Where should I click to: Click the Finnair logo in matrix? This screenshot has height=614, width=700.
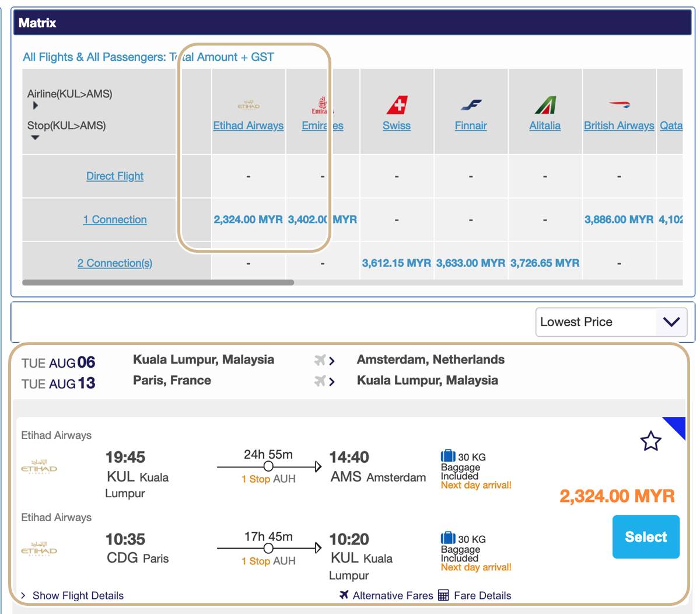[x=471, y=105]
